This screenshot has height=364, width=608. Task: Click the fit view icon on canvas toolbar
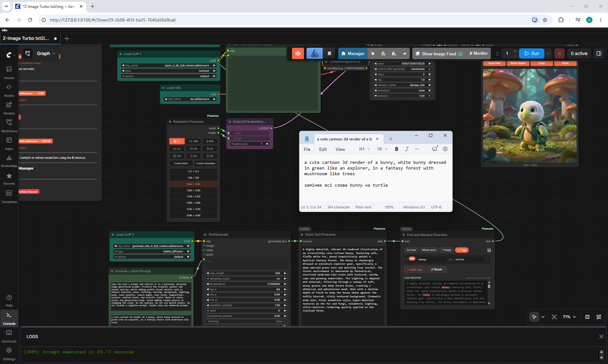point(554,317)
